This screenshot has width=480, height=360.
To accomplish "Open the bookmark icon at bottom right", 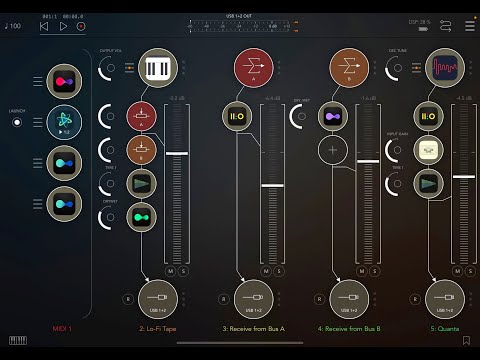I will (466, 340).
